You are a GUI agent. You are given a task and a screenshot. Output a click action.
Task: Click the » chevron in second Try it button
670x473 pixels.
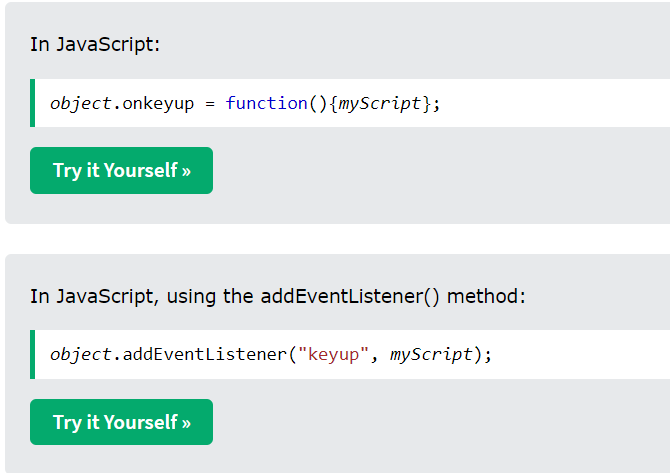[186, 423]
